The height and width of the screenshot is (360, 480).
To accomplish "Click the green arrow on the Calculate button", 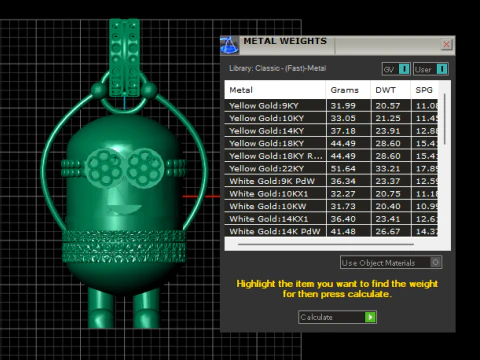I will pyautogui.click(x=370, y=317).
